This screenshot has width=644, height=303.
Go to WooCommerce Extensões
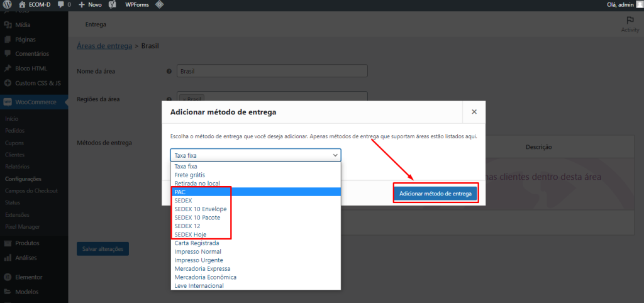point(17,215)
